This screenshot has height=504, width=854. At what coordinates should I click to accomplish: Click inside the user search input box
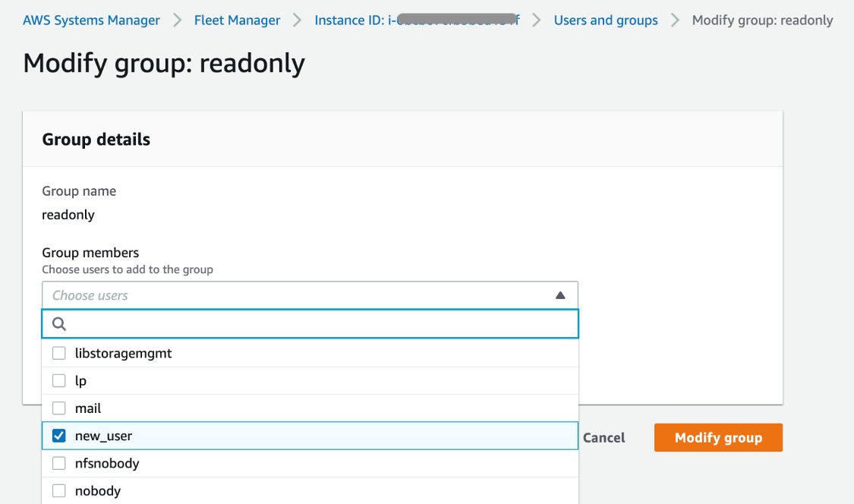304,323
